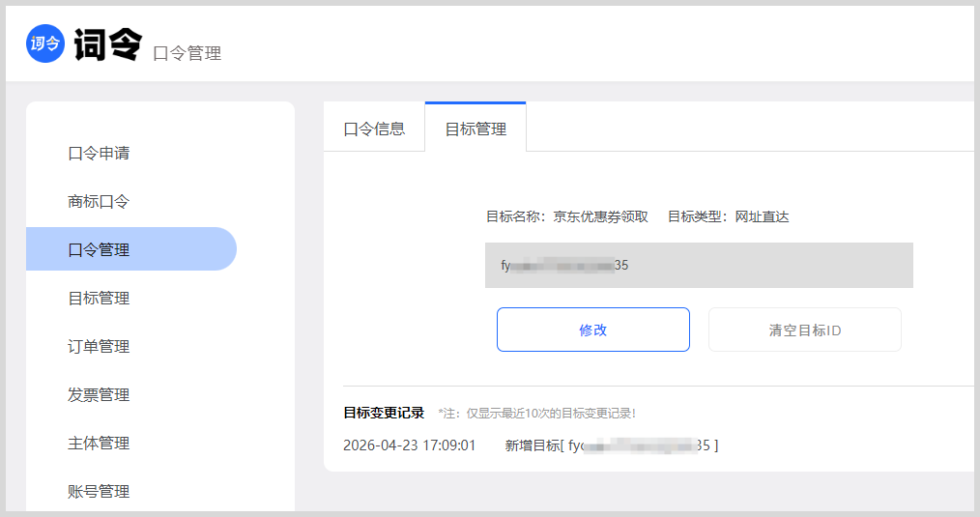The image size is (980, 517).
Task: Click the 2026-04-23 17:09:01 timestamp
Action: click(410, 445)
